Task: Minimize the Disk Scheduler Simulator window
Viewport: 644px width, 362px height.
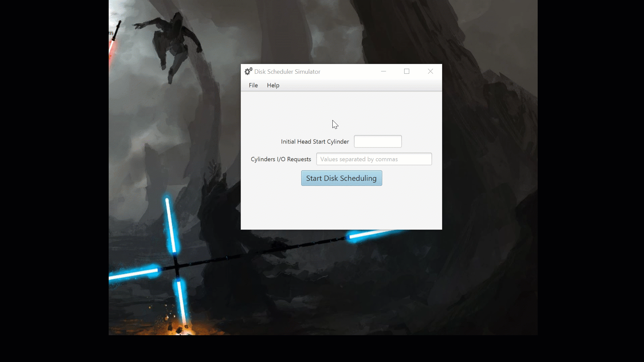Action: 383,71
